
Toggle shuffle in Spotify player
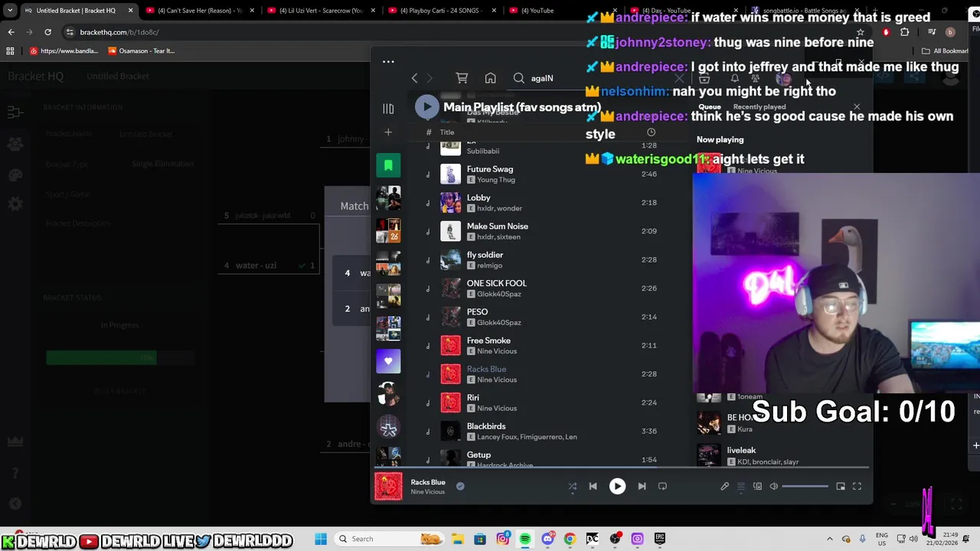[x=573, y=486]
